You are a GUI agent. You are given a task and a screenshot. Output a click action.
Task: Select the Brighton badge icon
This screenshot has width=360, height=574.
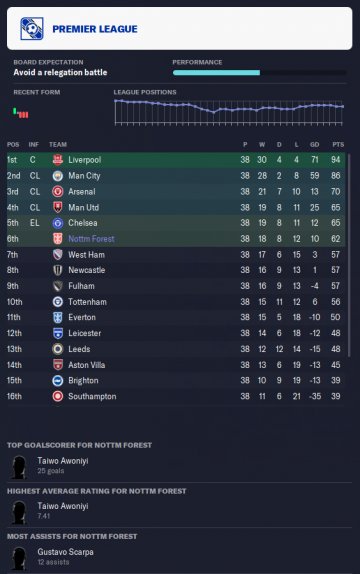tap(58, 381)
